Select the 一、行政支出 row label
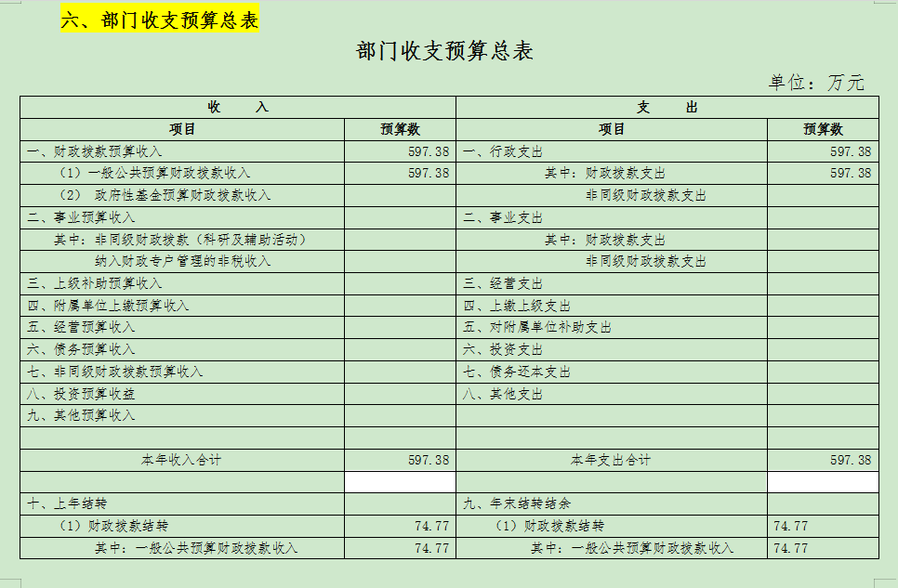This screenshot has height=588, width=898. (x=503, y=151)
